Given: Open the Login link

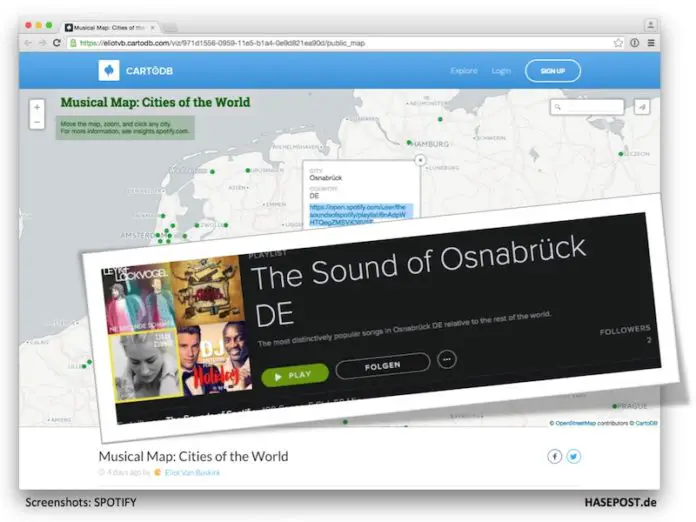Looking at the screenshot, I should tap(501, 71).
